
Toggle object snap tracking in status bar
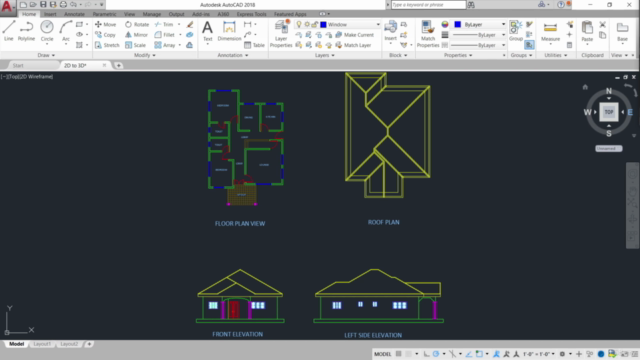(x=469, y=354)
